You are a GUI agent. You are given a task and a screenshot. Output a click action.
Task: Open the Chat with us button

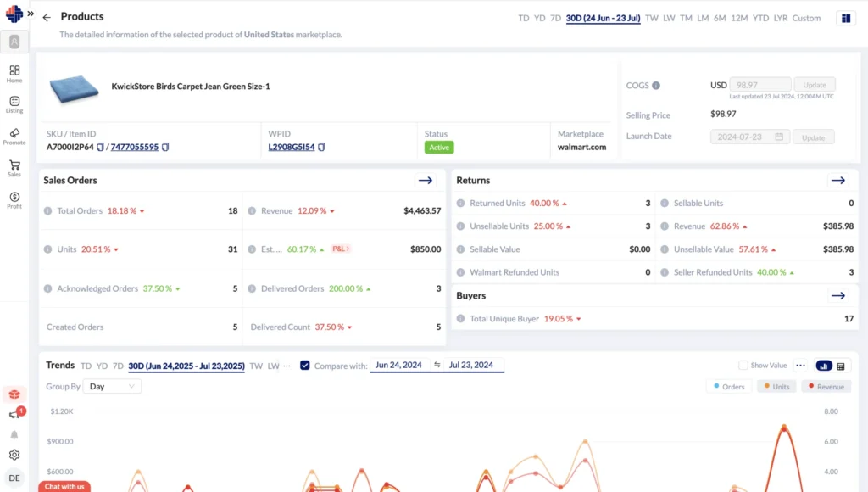[x=64, y=486]
